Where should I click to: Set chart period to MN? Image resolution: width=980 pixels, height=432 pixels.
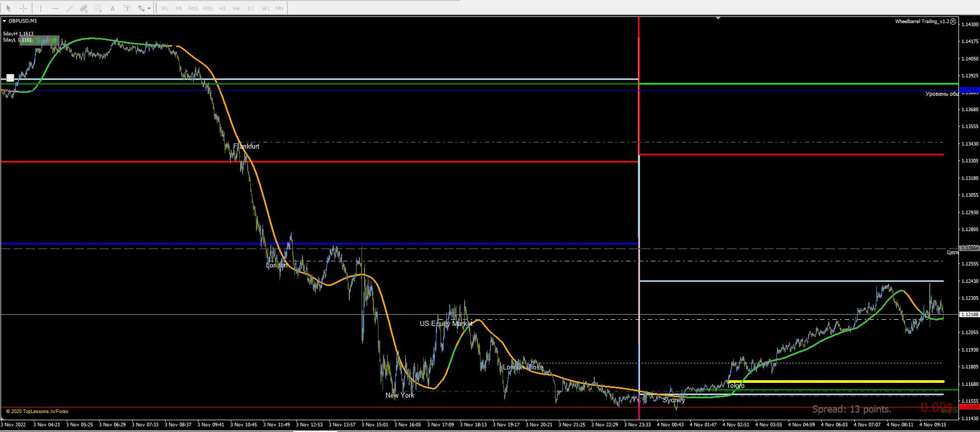pos(279,8)
